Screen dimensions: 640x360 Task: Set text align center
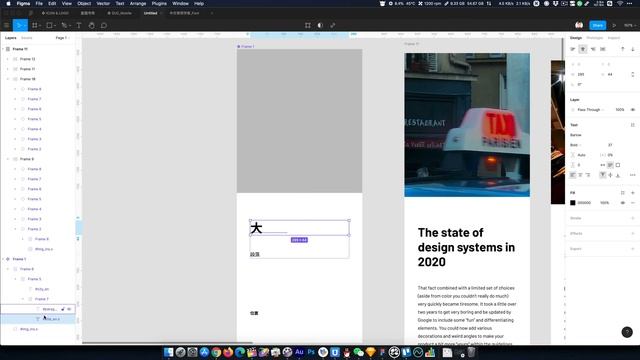point(580,175)
